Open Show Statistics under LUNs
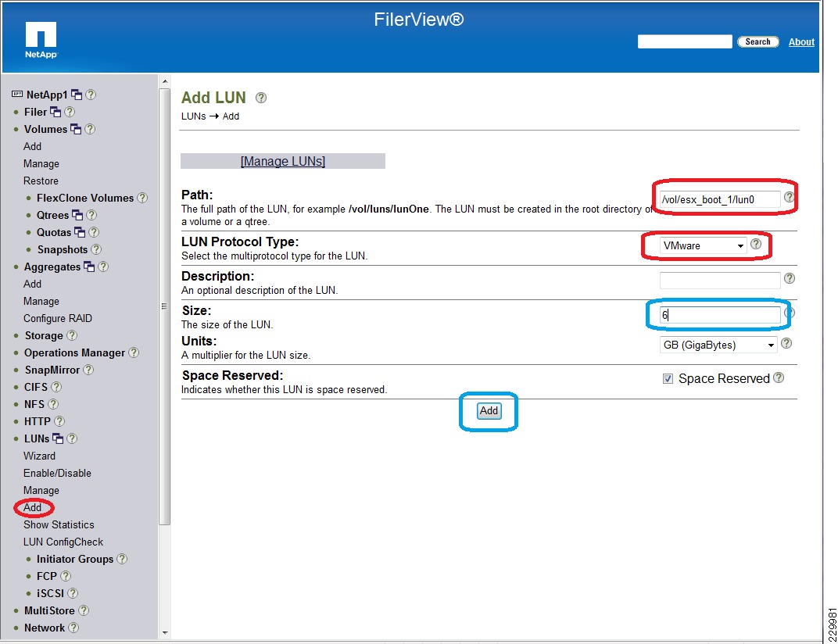The width and height of the screenshot is (838, 644). coord(59,525)
